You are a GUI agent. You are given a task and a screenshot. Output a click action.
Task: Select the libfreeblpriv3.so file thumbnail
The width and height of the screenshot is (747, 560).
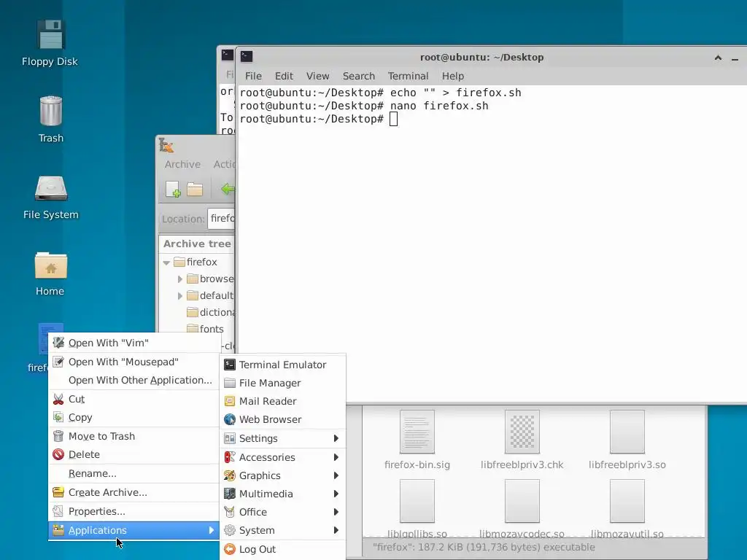point(627,432)
